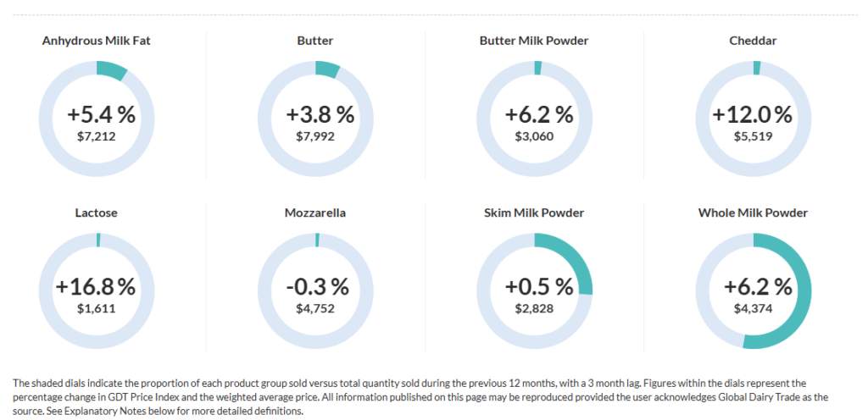Click the explanatory footnote paragraph below the dials
868x420 pixels.
pyautogui.click(x=424, y=396)
